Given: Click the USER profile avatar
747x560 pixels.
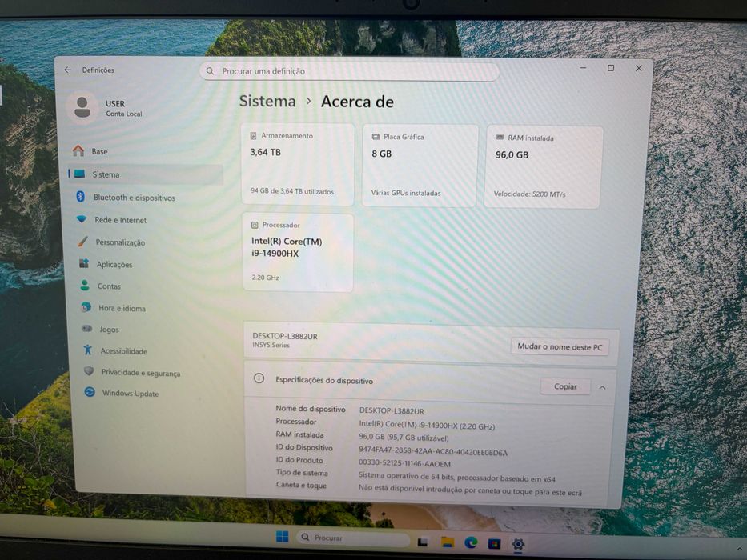Looking at the screenshot, I should click(x=82, y=107).
